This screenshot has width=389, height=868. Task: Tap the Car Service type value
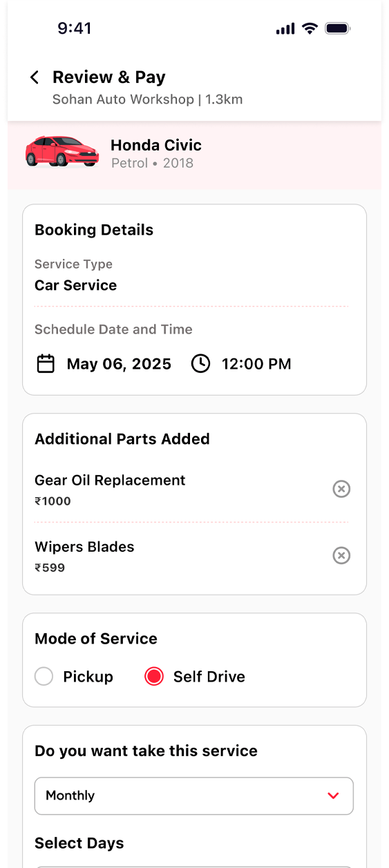click(76, 285)
